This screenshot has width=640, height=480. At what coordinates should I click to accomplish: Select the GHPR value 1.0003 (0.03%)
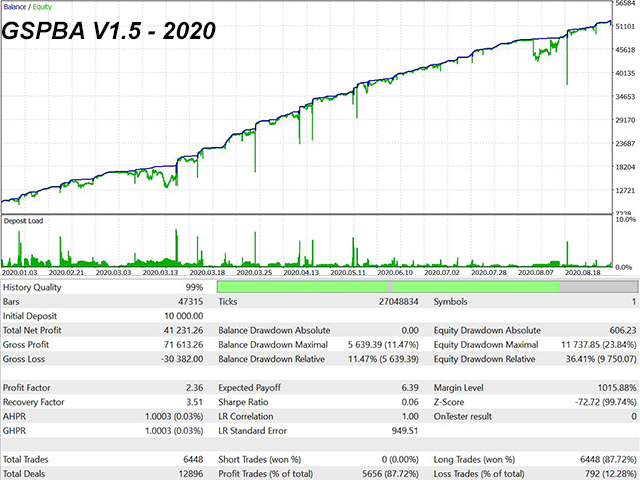tap(174, 431)
